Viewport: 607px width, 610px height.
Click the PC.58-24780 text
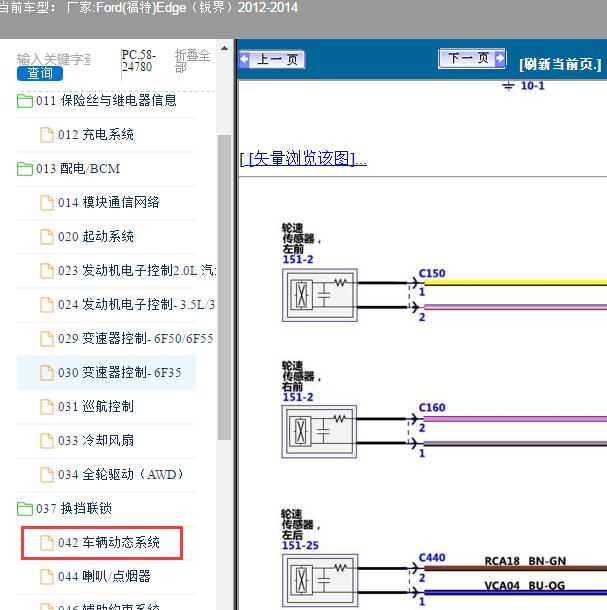point(139,61)
